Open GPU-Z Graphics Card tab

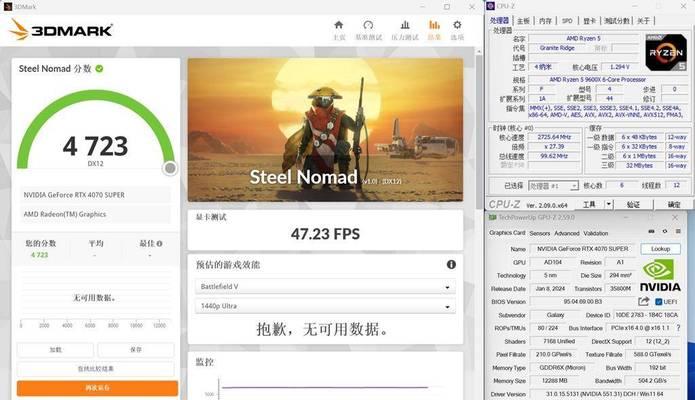pyautogui.click(x=507, y=233)
